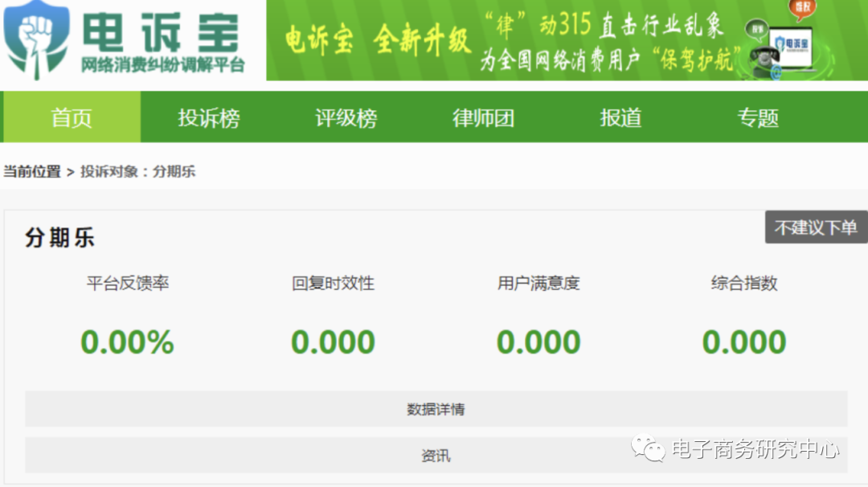This screenshot has height=487, width=868.
Task: Expand the 资讯 section
Action: pyautogui.click(x=434, y=455)
